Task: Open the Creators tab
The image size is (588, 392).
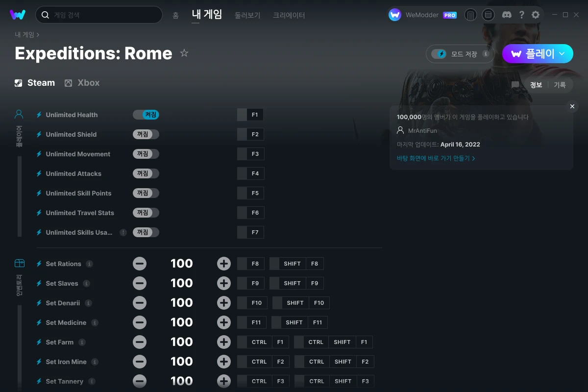Action: coord(289,15)
